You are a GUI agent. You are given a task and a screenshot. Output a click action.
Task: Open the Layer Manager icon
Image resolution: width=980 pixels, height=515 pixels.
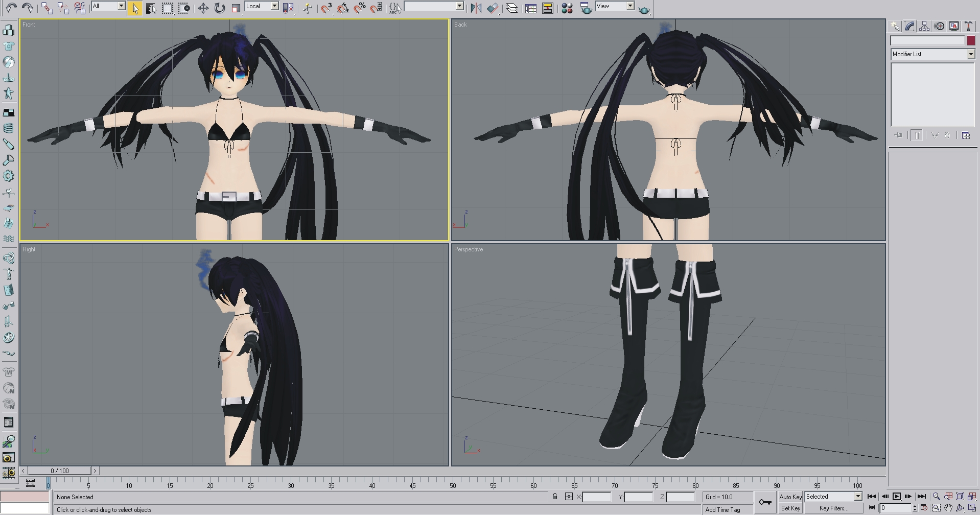point(511,8)
